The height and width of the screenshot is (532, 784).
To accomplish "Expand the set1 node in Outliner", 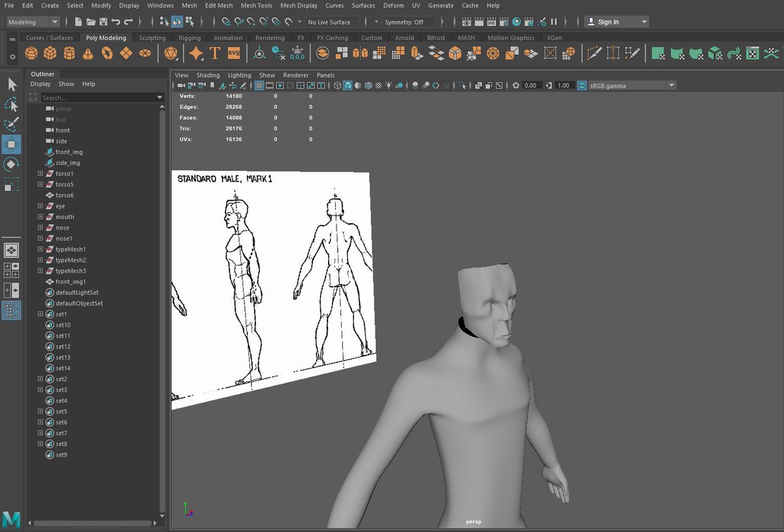I will point(41,314).
